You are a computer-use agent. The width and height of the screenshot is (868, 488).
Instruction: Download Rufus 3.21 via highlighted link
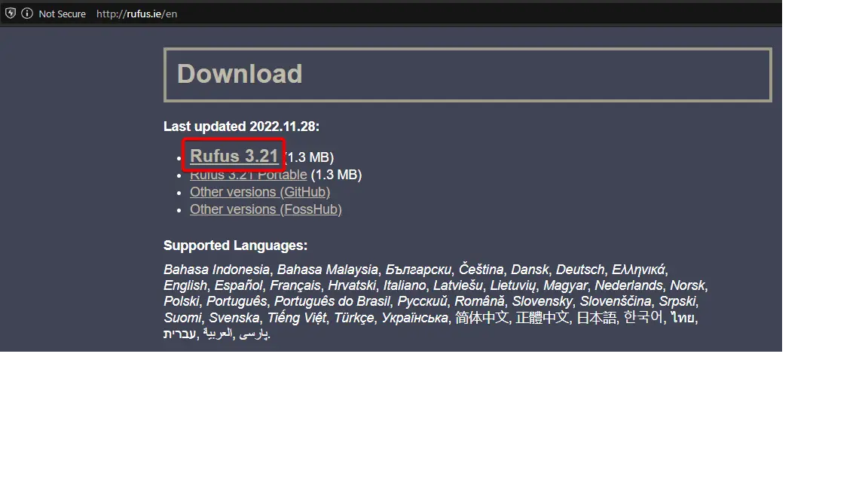pyautogui.click(x=234, y=156)
